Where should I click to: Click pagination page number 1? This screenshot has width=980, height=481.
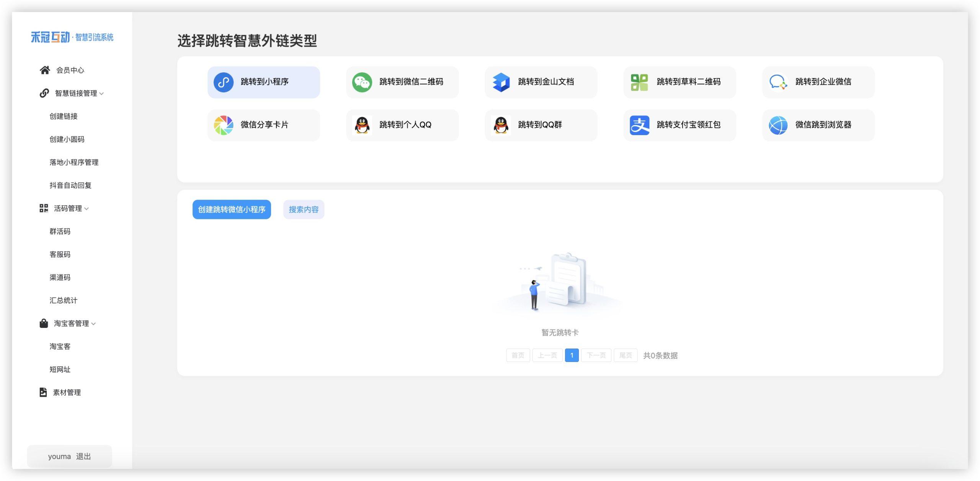[572, 355]
